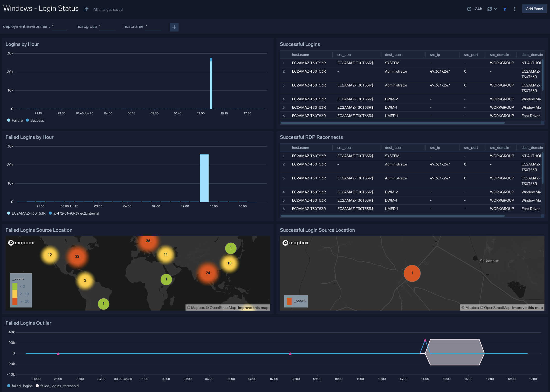
Task: Sort Successful Logins by src_port column
Action: (x=471, y=55)
